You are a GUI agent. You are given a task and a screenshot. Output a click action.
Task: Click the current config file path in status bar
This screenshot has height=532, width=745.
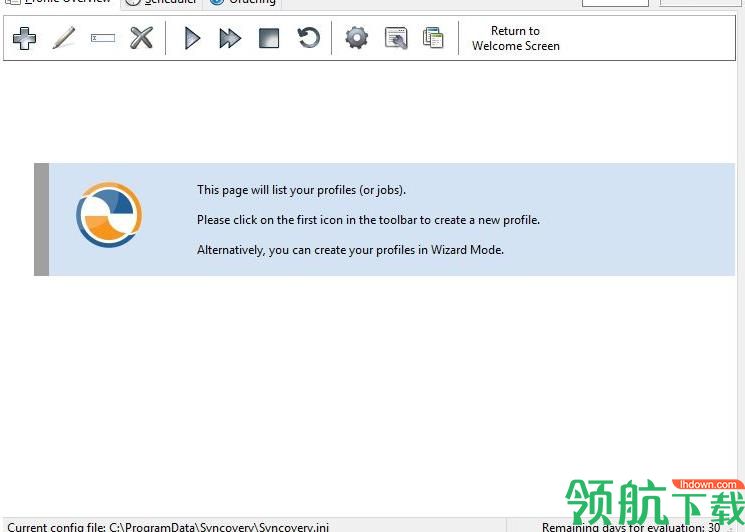[168, 527]
